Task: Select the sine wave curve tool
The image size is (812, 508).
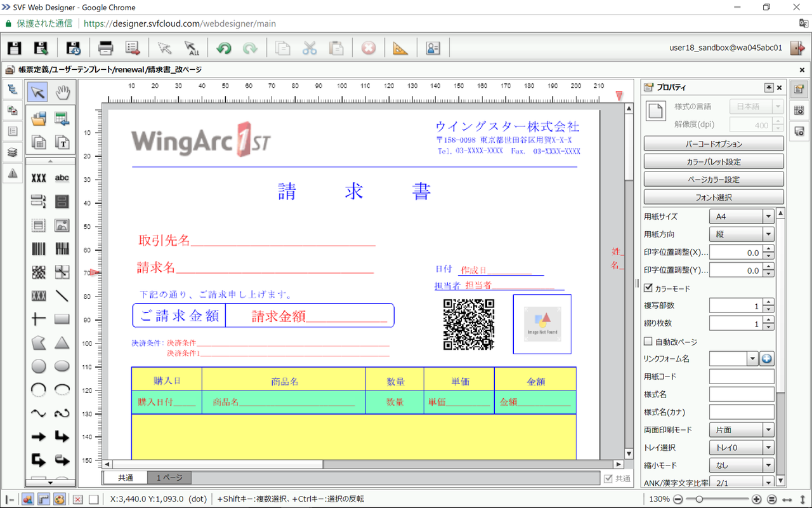Action: point(39,413)
